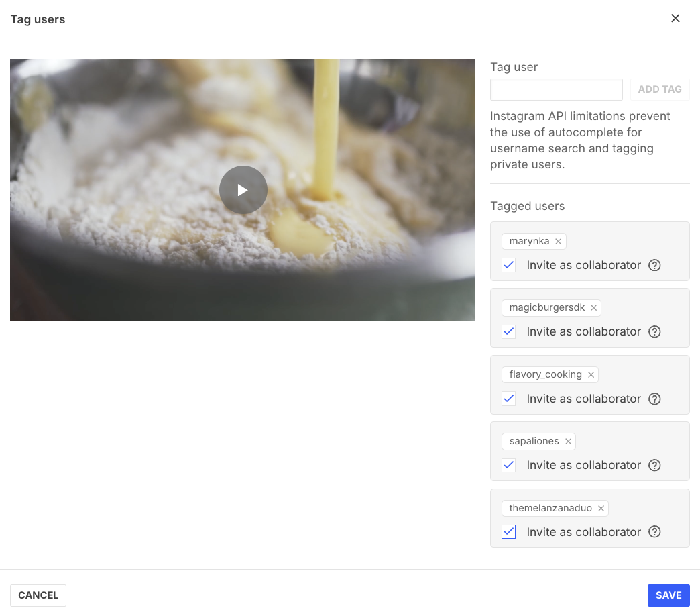Viewport: 700px width, 616px height.
Task: Open collaborator help icon for marynka
Action: (x=654, y=265)
